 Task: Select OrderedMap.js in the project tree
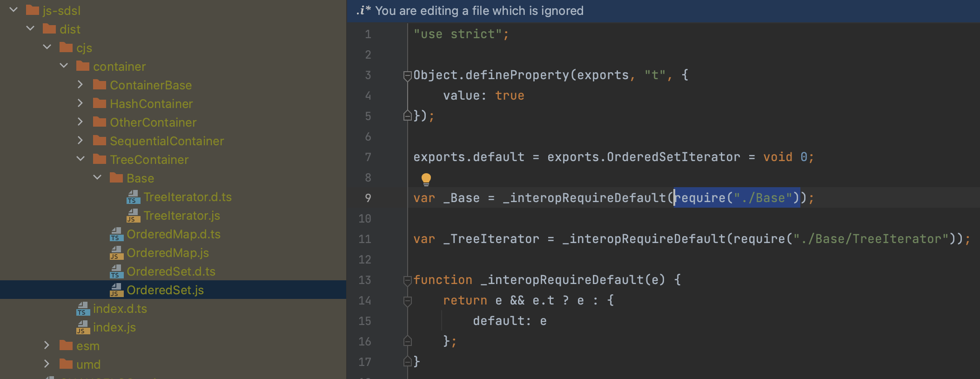pos(168,253)
